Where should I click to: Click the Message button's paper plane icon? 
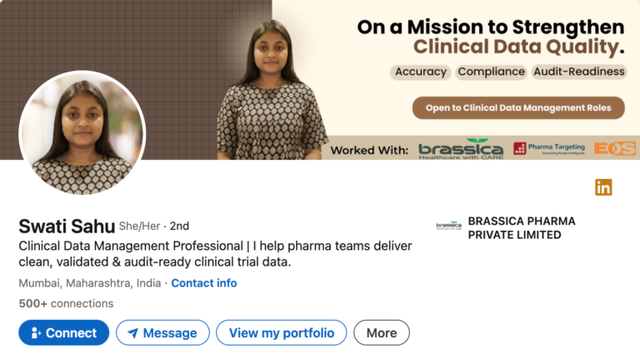[132, 333]
